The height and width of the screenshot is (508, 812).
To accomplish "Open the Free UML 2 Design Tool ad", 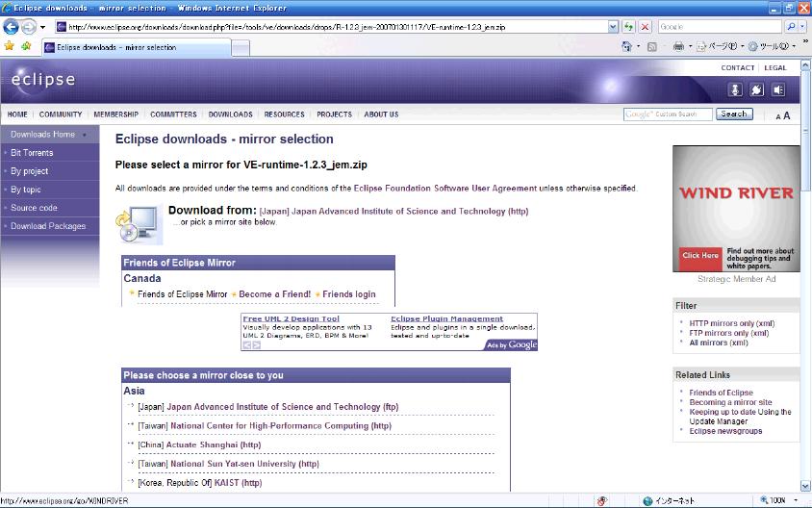I will (292, 319).
